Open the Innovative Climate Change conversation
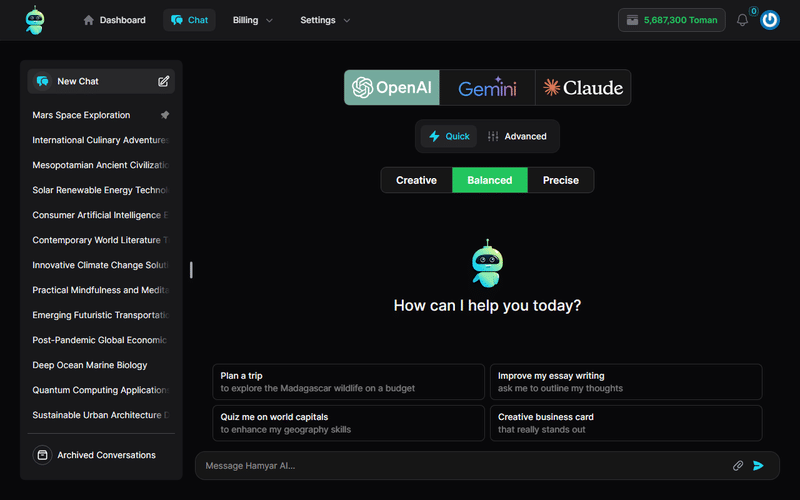This screenshot has height=500, width=800. pos(101,265)
